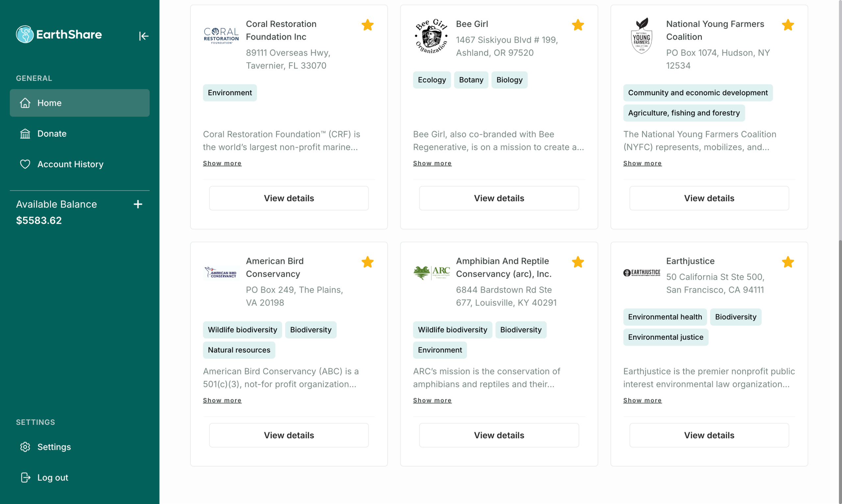842x504 pixels.
Task: Toggle favorite star for Earthjustice
Action: (788, 262)
